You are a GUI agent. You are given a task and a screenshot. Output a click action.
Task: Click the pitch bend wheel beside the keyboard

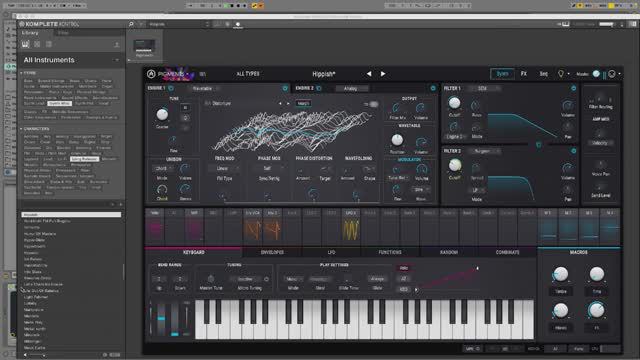[161, 319]
